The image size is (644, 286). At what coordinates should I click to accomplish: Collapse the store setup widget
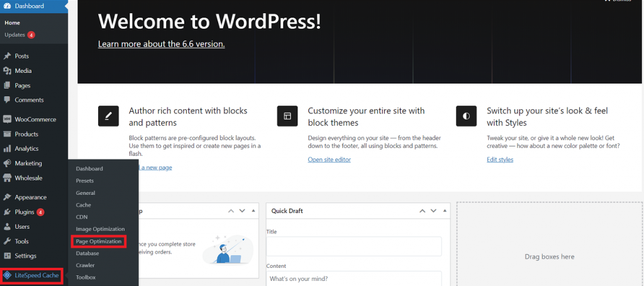[253, 211]
